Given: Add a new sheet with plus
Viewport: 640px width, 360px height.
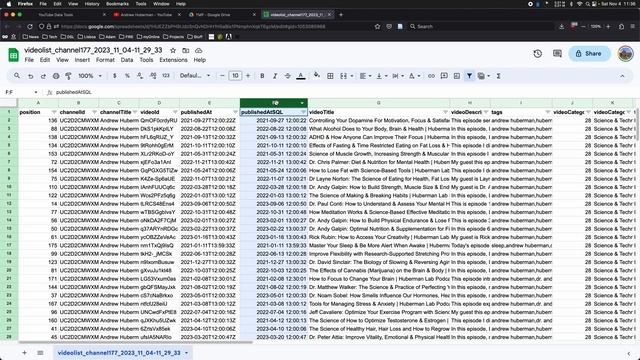Looking at the screenshot, I should point(24,353).
